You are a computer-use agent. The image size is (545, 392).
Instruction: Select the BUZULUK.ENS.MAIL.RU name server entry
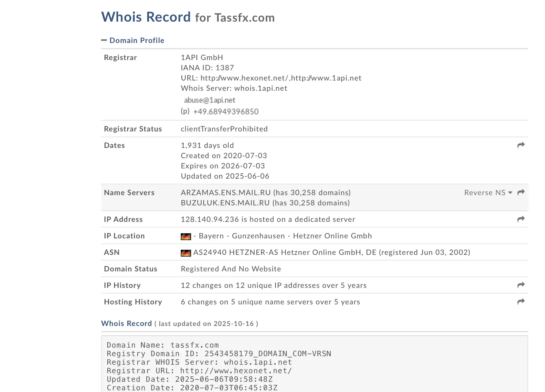coord(225,203)
